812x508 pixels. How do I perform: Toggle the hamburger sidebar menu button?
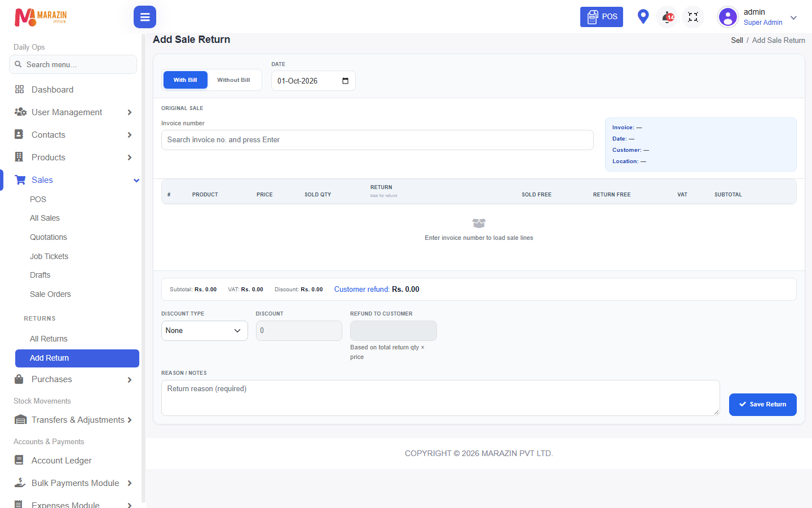(x=145, y=17)
